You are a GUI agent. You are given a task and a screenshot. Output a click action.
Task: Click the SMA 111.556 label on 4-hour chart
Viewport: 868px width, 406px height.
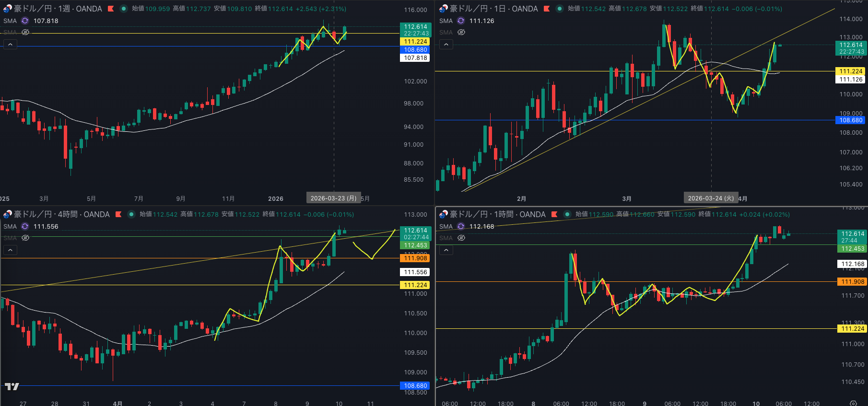point(46,226)
